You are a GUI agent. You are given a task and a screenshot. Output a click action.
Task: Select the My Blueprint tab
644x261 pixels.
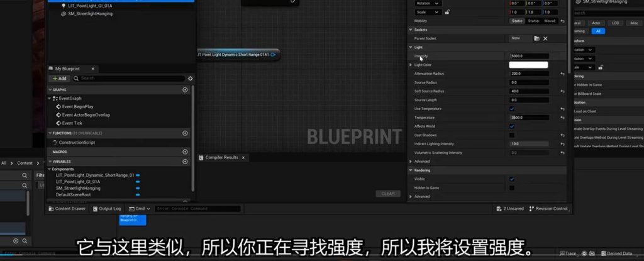coord(69,69)
